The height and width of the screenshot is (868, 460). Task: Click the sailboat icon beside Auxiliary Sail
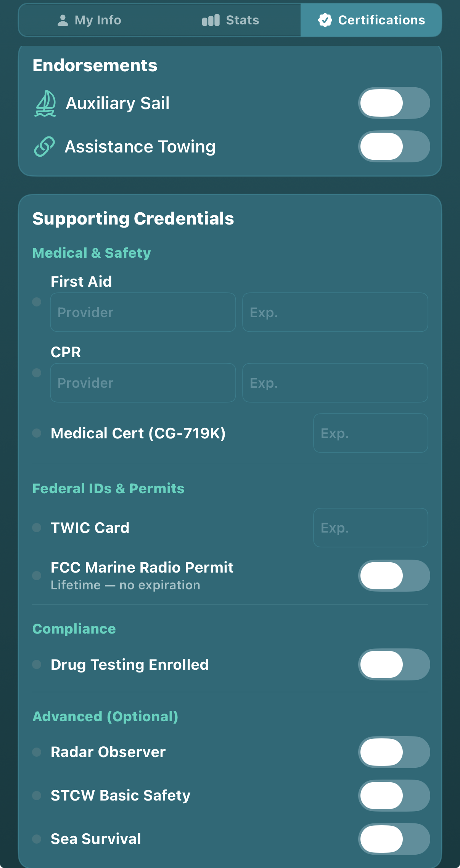45,103
